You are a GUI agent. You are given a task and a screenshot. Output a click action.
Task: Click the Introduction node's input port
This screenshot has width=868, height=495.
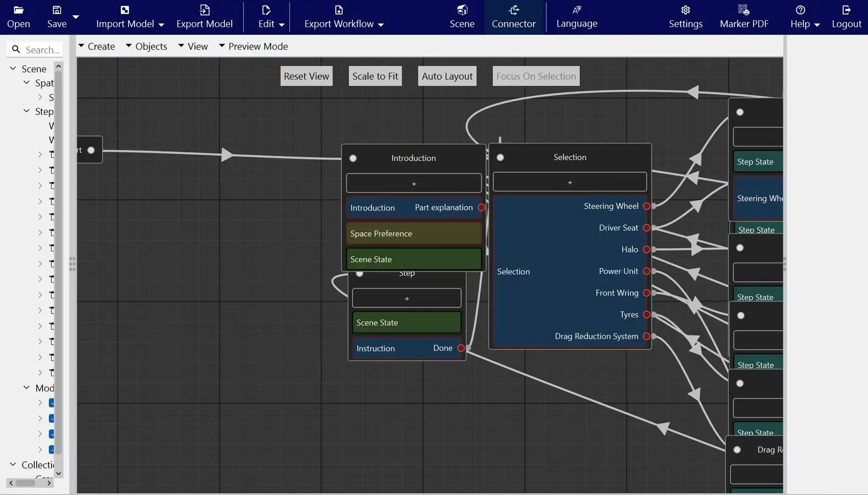(x=353, y=158)
